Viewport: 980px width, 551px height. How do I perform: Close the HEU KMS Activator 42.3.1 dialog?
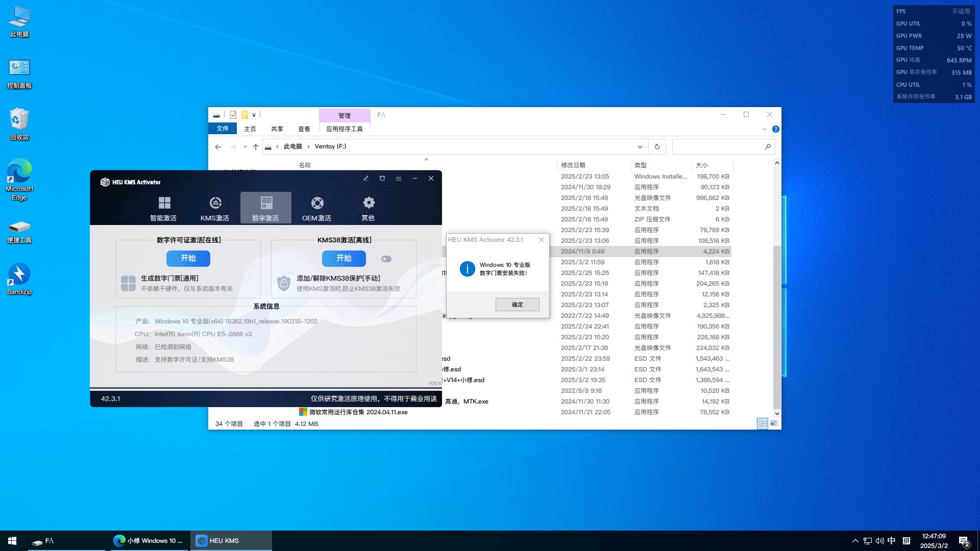542,240
